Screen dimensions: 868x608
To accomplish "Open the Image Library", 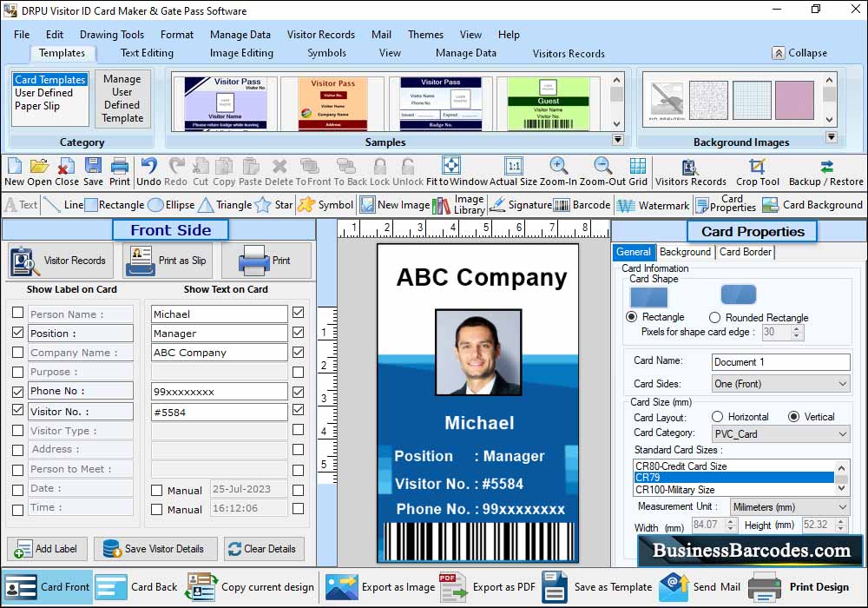I will pos(459,205).
